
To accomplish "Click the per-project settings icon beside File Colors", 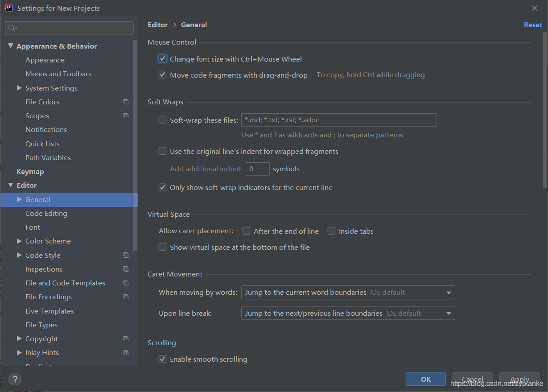I will pos(126,102).
